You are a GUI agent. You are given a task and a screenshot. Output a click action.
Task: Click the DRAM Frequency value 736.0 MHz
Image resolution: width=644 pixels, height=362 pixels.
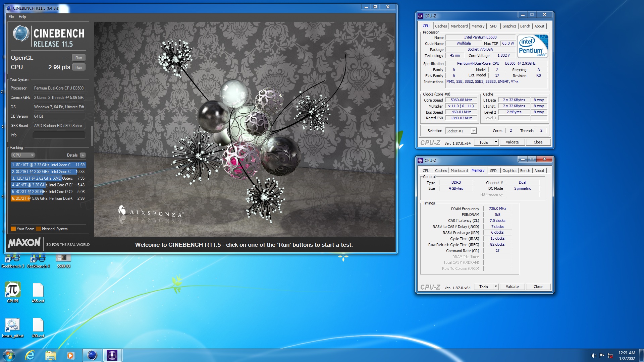pyautogui.click(x=497, y=208)
